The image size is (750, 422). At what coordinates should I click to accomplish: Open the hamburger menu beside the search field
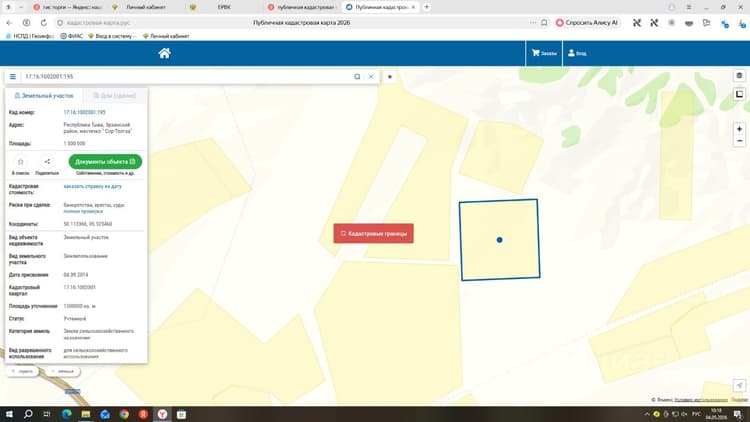tap(13, 77)
